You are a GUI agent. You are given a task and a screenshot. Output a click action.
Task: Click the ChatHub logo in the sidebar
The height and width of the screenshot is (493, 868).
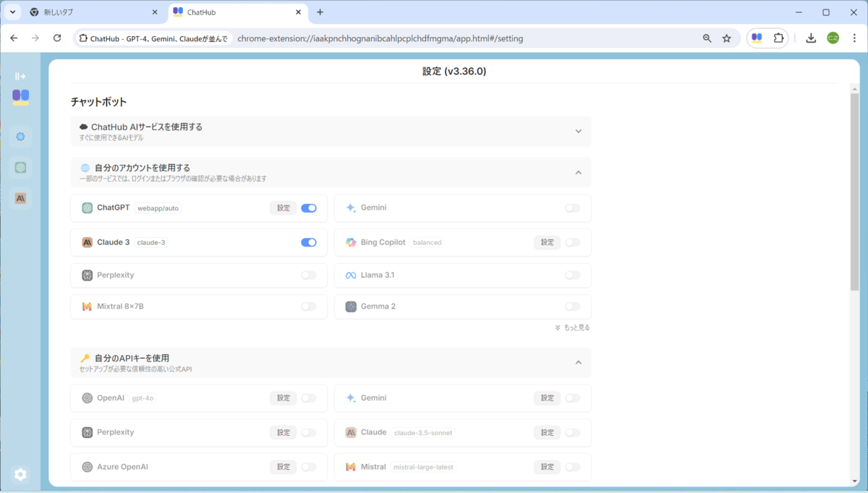20,97
